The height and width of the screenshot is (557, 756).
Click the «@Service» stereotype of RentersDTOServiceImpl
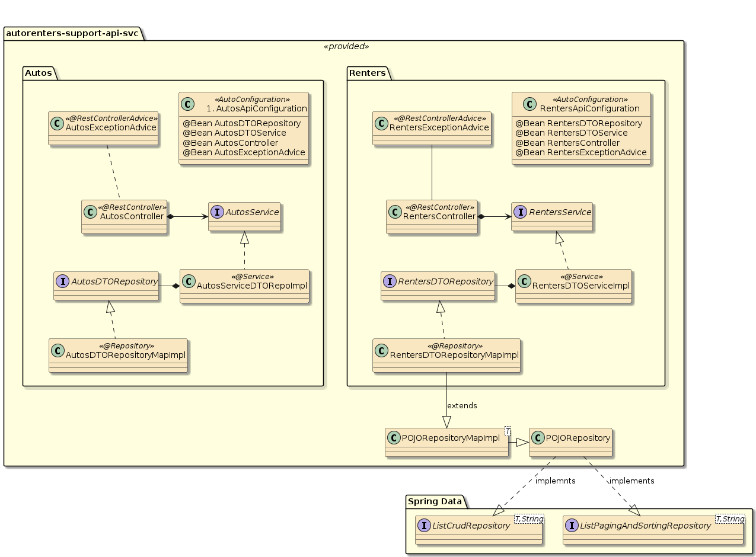[582, 277]
